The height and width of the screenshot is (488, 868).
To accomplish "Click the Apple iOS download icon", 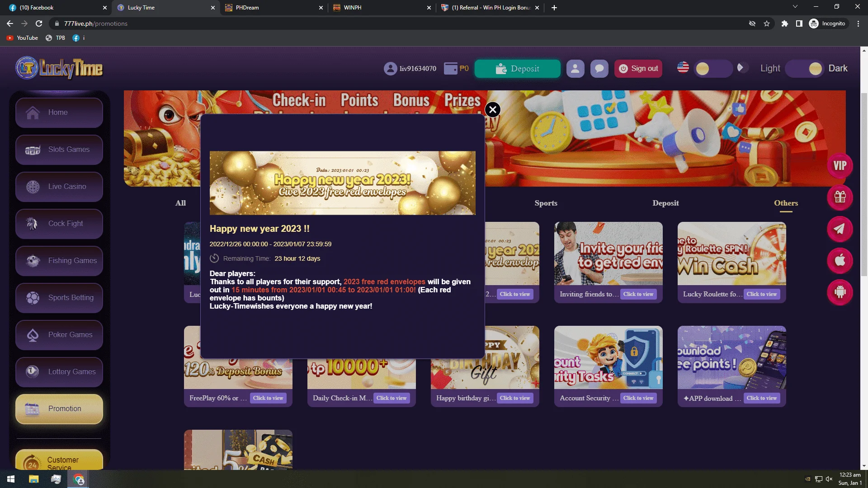I will point(840,261).
